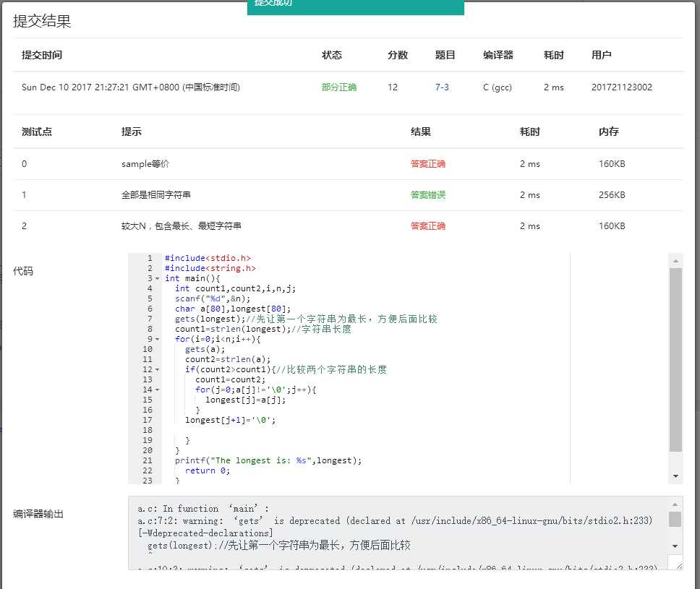Click 答案正确 result for test point 0

(x=427, y=164)
